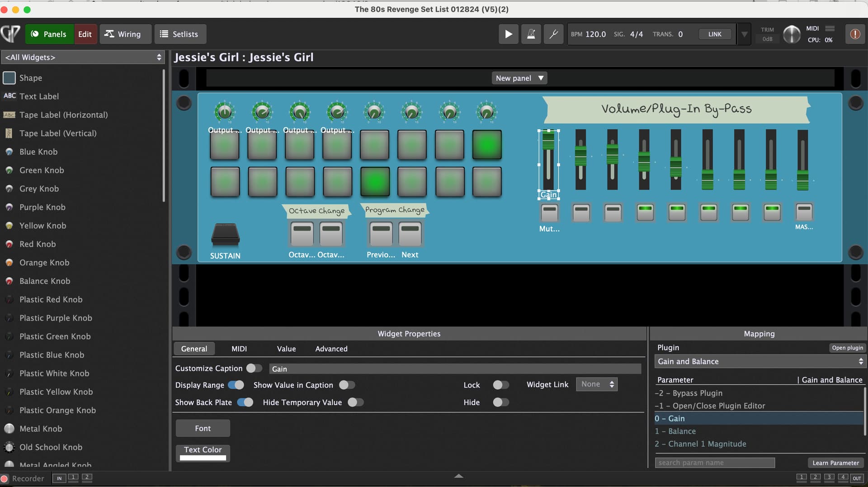Select the Tape Label (Horizontal) widget
This screenshot has height=487, width=868.
point(63,115)
